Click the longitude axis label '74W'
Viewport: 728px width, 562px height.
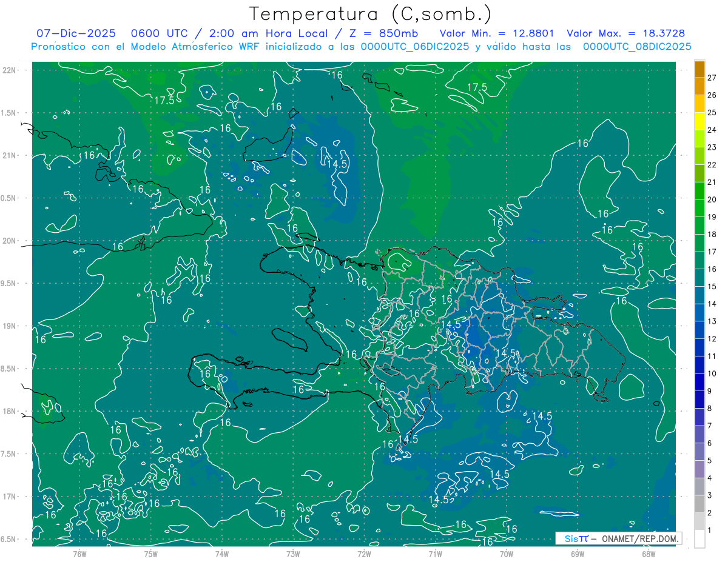pos(221,554)
